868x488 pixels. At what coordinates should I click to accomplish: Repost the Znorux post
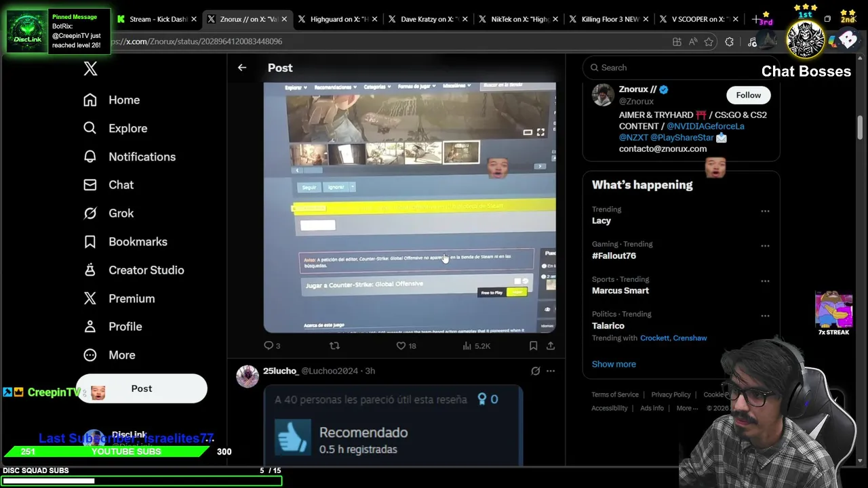click(x=334, y=346)
